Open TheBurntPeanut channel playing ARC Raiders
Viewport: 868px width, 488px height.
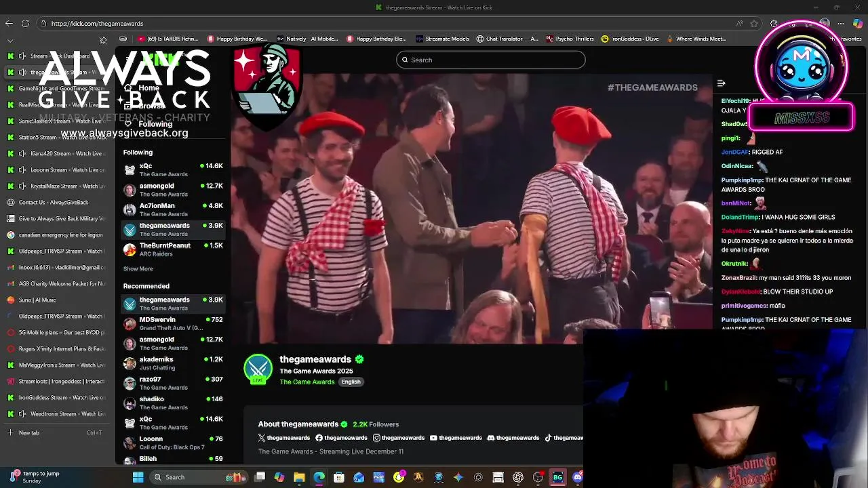click(173, 249)
